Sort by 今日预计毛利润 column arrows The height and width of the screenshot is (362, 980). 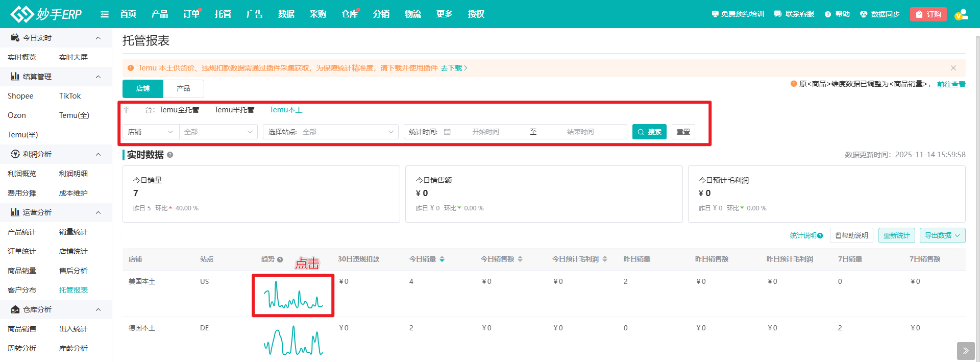point(605,259)
